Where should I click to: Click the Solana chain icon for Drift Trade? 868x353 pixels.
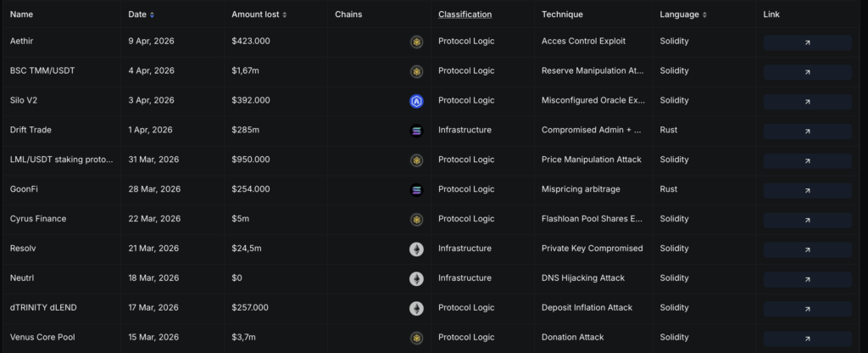[x=416, y=131]
